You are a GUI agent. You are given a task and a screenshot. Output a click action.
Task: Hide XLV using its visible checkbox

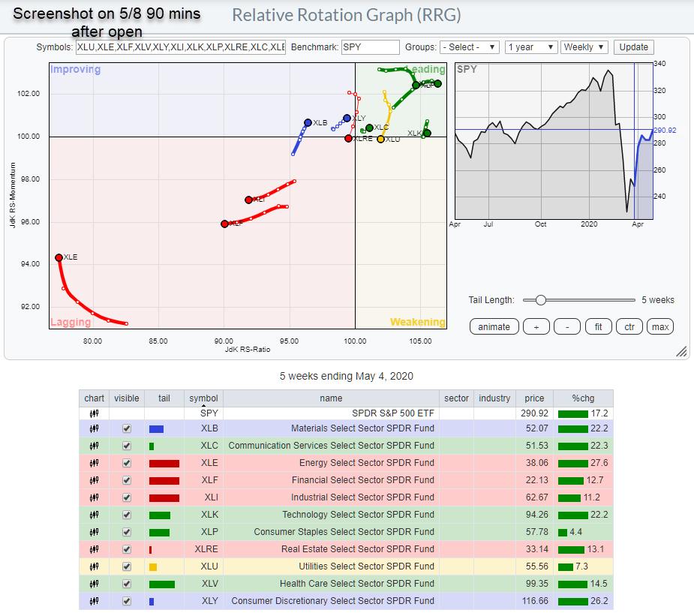click(127, 584)
